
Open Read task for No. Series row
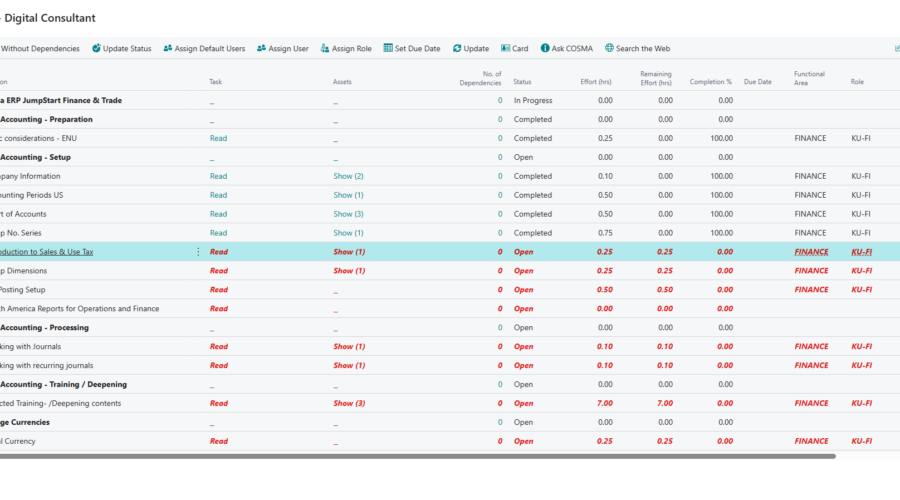coord(218,233)
